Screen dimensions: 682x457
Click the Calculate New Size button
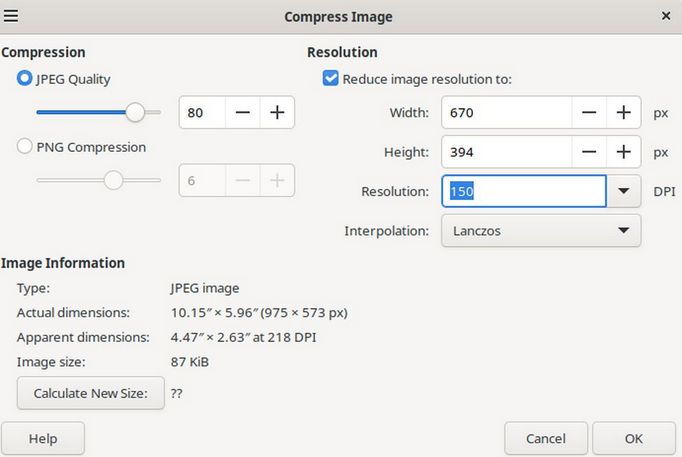[x=90, y=393]
